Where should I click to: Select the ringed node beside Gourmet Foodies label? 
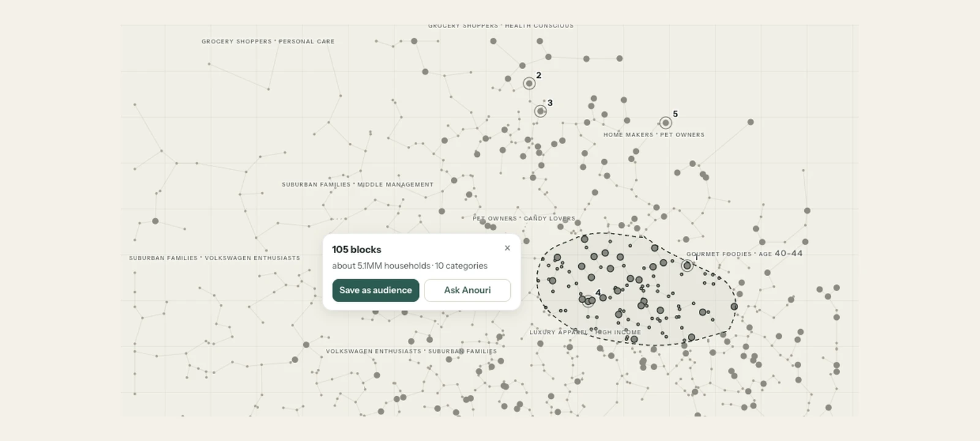pyautogui.click(x=687, y=266)
